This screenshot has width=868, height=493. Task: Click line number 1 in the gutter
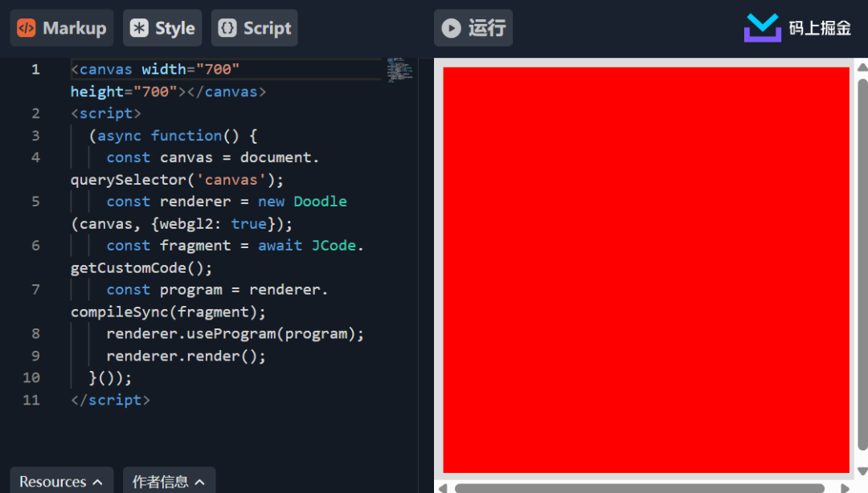point(35,70)
